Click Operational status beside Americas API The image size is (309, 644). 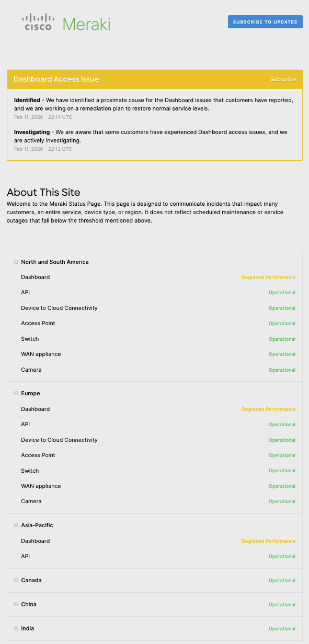click(x=282, y=292)
